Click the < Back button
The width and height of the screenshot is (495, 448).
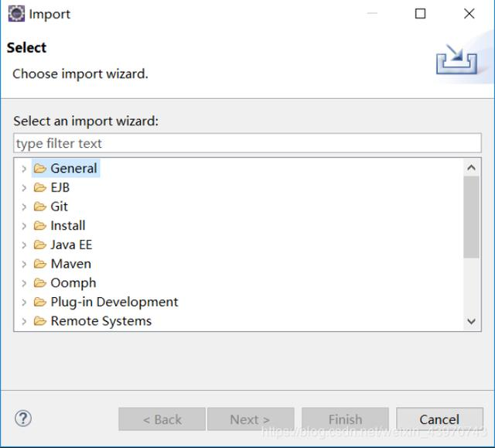[162, 419]
